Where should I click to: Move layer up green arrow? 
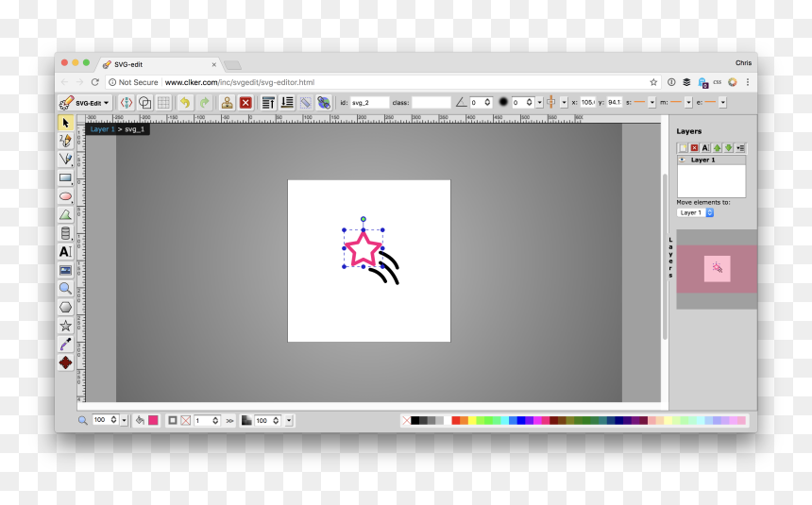718,148
